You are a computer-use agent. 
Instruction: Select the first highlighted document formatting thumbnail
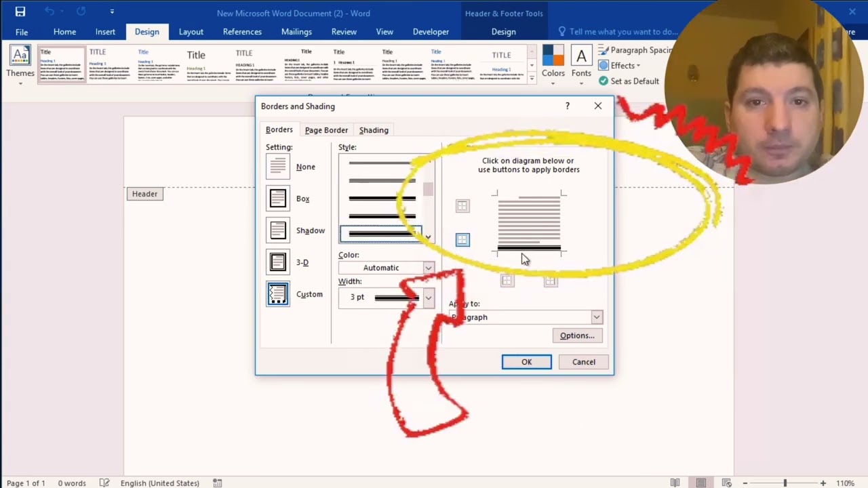[x=62, y=64]
